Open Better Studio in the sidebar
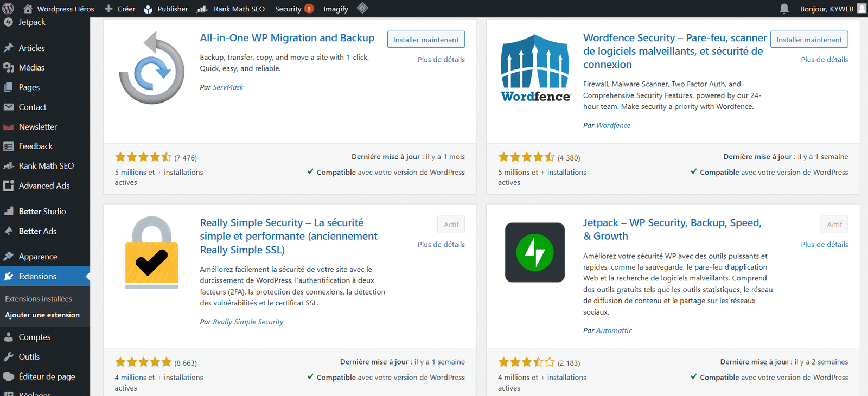This screenshot has height=396, width=868. [42, 212]
